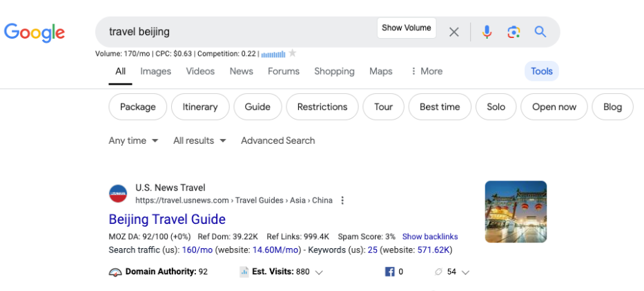Open the Beijing Travel Guide link
Viewport: 644px width, 291px height.
pyautogui.click(x=167, y=220)
